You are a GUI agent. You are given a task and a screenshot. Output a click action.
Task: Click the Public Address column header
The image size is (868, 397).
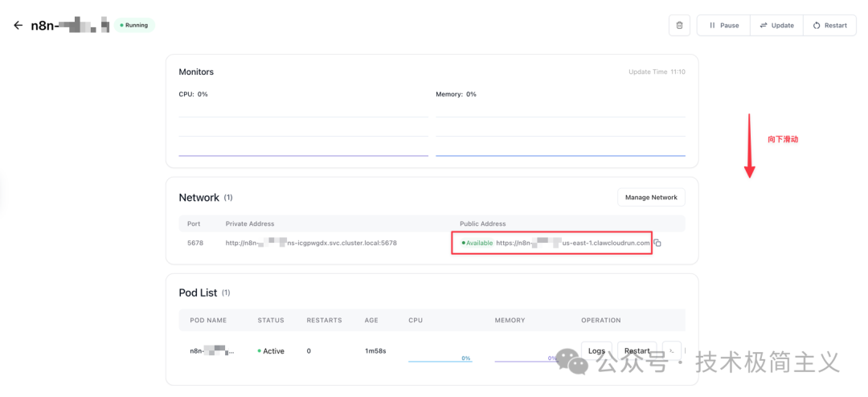click(x=483, y=223)
